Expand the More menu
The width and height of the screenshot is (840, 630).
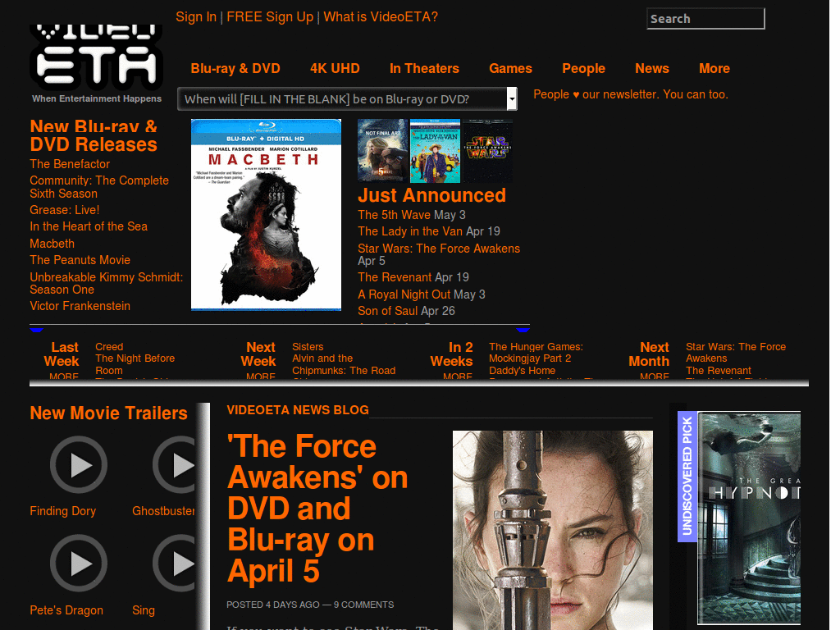pos(714,69)
